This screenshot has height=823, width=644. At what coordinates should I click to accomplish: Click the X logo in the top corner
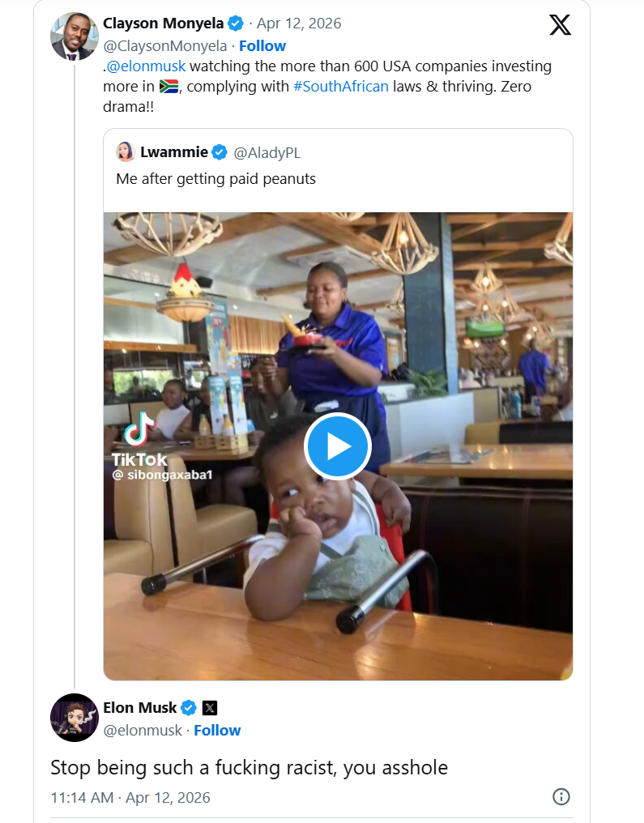(x=560, y=24)
